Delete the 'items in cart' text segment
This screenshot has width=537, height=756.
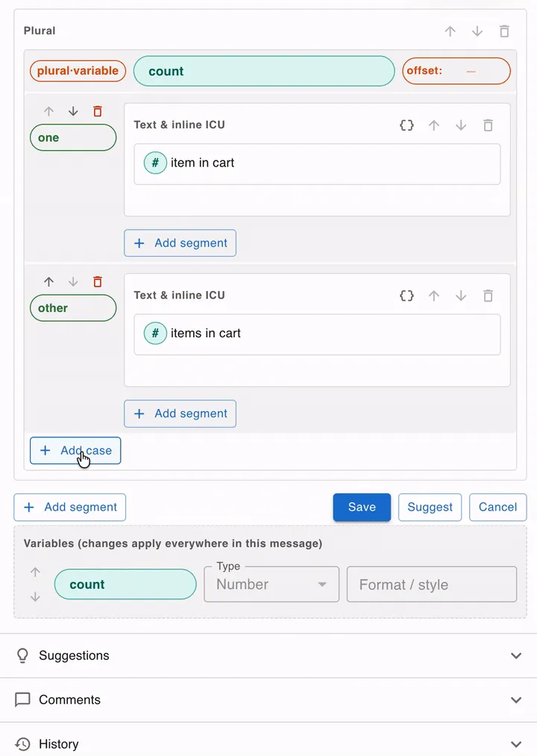(x=488, y=296)
